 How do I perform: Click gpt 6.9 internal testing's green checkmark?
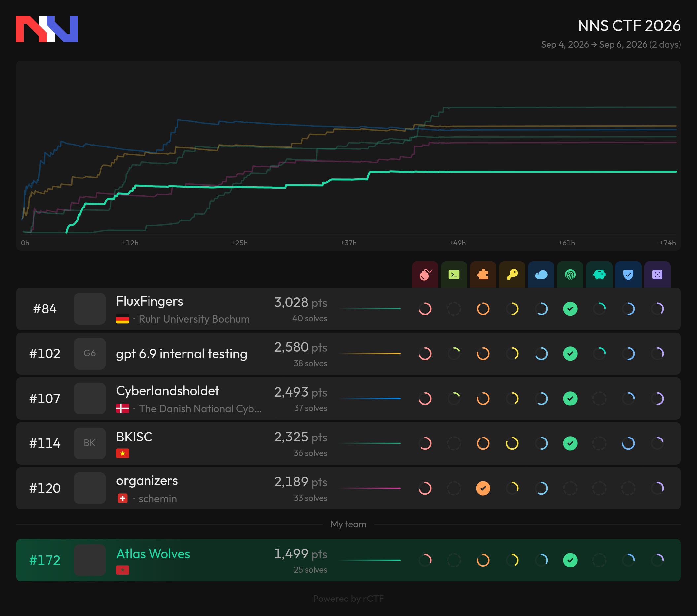click(570, 353)
